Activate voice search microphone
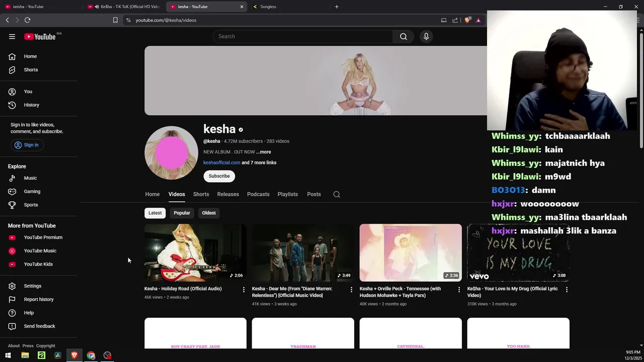The width and height of the screenshot is (644, 362). pyautogui.click(x=426, y=36)
